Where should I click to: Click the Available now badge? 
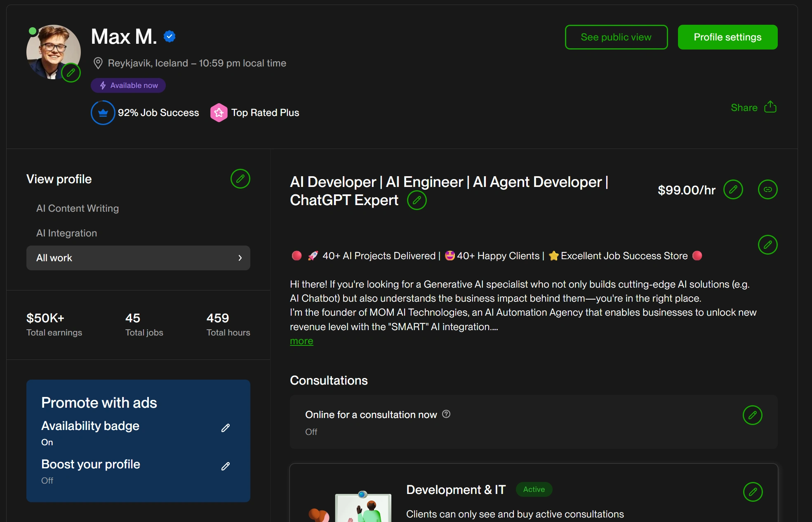coord(128,85)
